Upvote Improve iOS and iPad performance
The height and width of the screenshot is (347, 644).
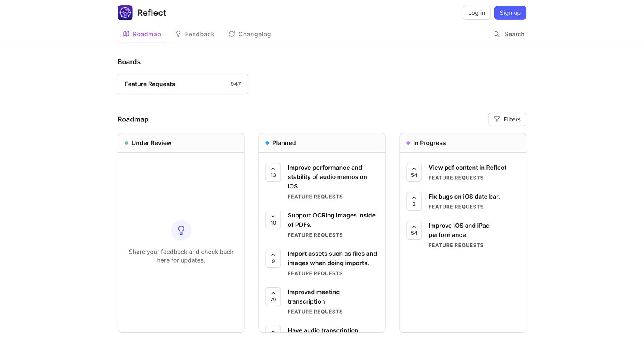point(414,230)
